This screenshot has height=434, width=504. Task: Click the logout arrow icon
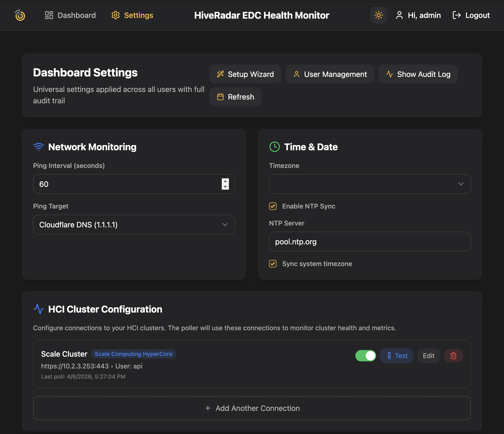(457, 15)
